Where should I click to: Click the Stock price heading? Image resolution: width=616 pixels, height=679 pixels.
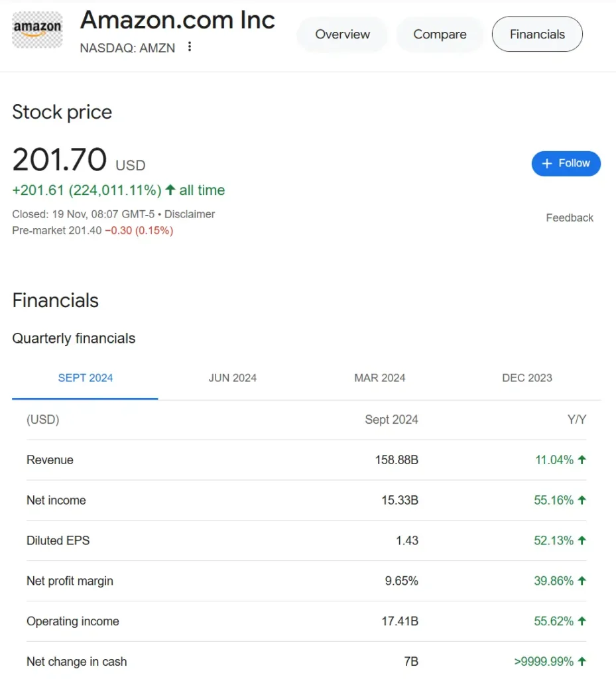(x=62, y=112)
